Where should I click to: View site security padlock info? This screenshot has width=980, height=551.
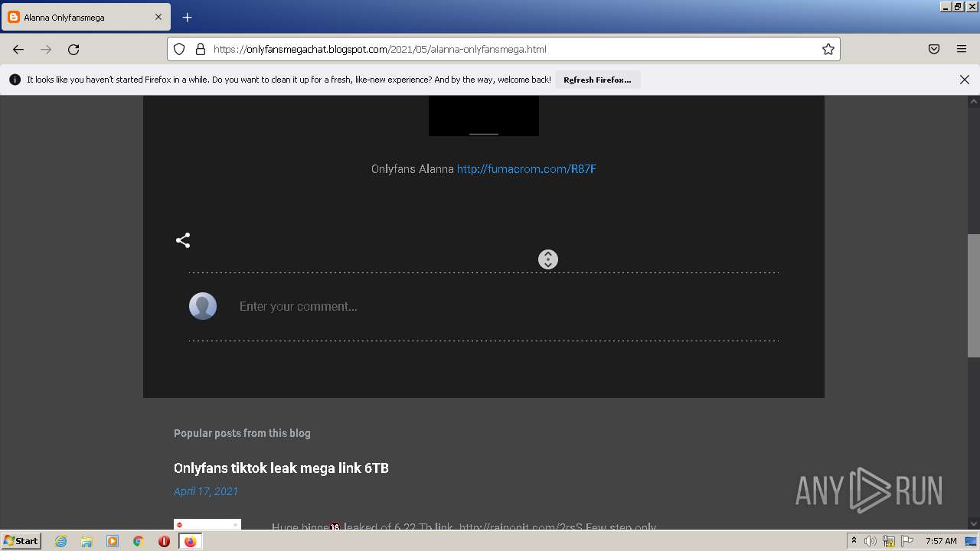point(201,49)
